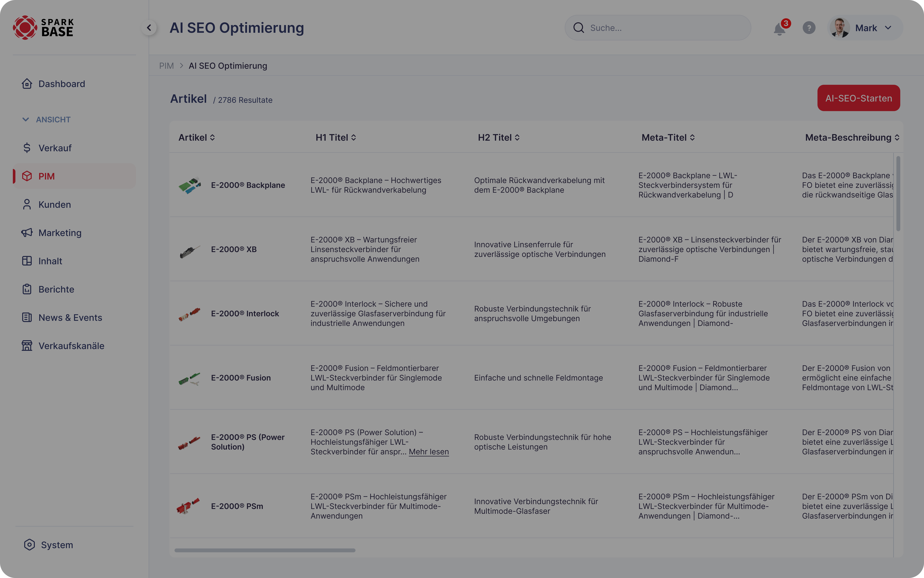This screenshot has width=924, height=578.
Task: Click Berichte clipboard icon
Action: (27, 289)
